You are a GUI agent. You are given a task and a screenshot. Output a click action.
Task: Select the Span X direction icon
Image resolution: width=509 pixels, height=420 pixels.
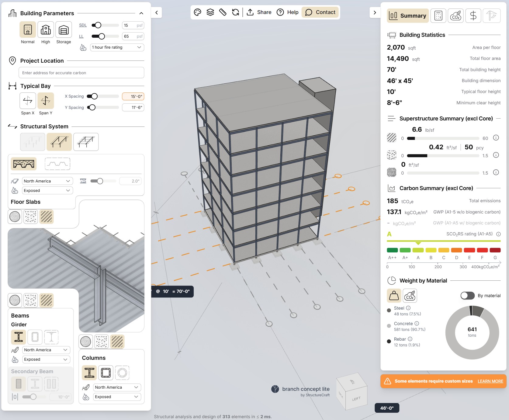[x=28, y=100]
